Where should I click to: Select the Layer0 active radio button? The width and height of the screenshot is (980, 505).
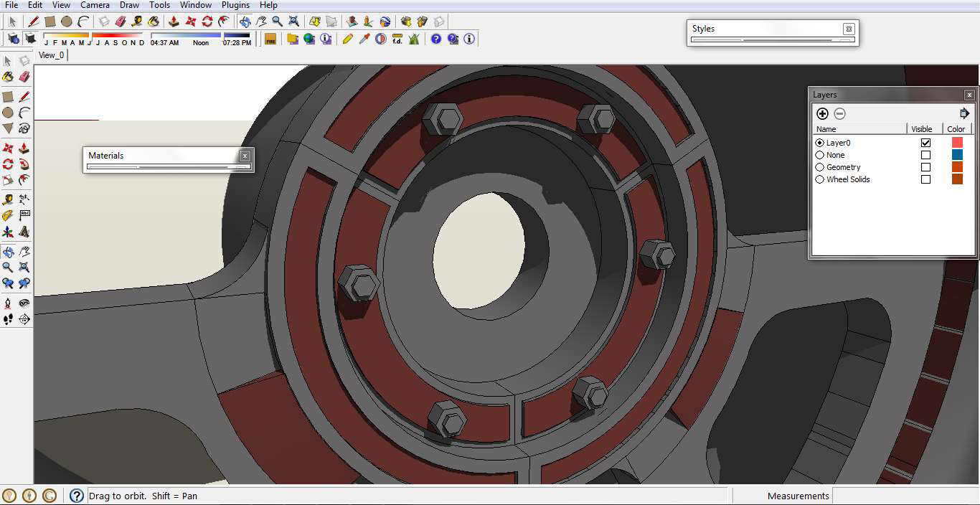point(820,143)
